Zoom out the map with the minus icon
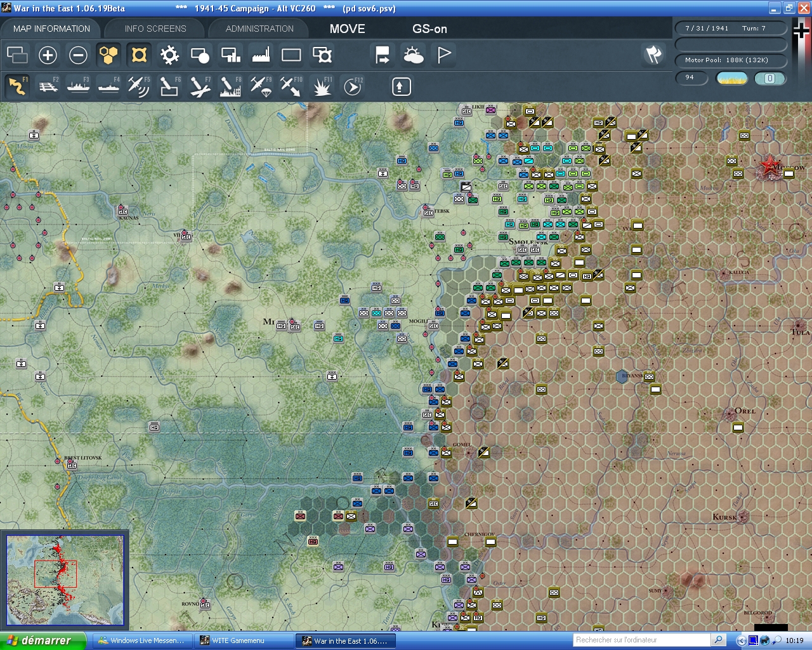 (78, 55)
